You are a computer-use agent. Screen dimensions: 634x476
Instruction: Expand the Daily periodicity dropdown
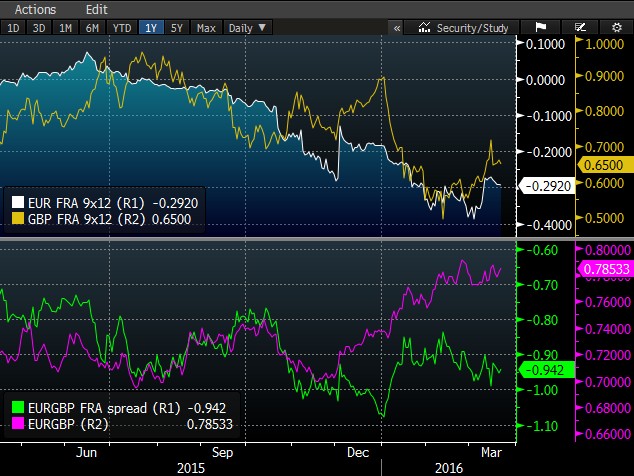(246, 28)
